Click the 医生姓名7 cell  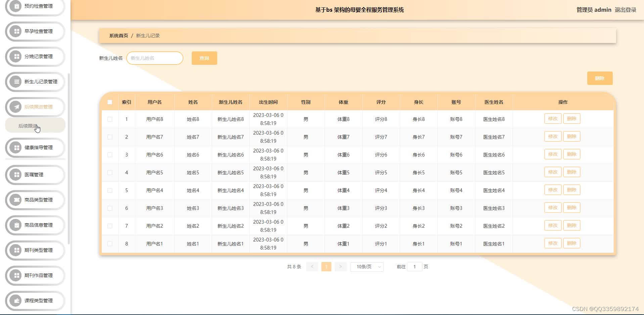494,137
